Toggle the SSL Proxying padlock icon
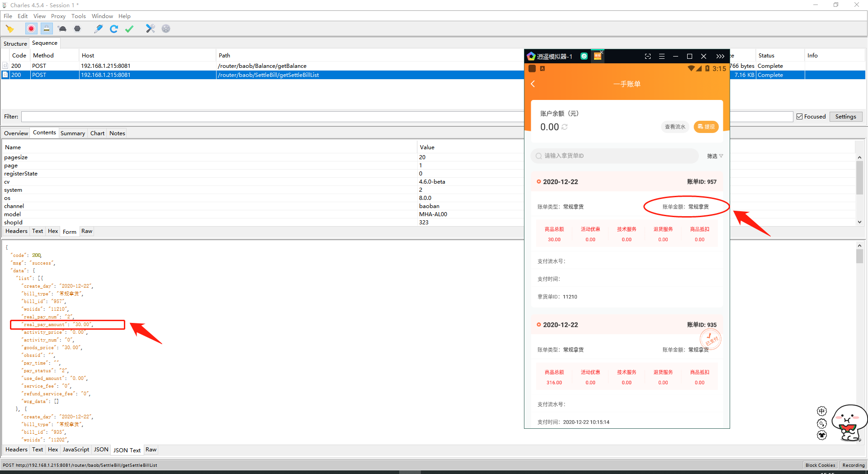The image size is (868, 474). pyautogui.click(x=47, y=29)
